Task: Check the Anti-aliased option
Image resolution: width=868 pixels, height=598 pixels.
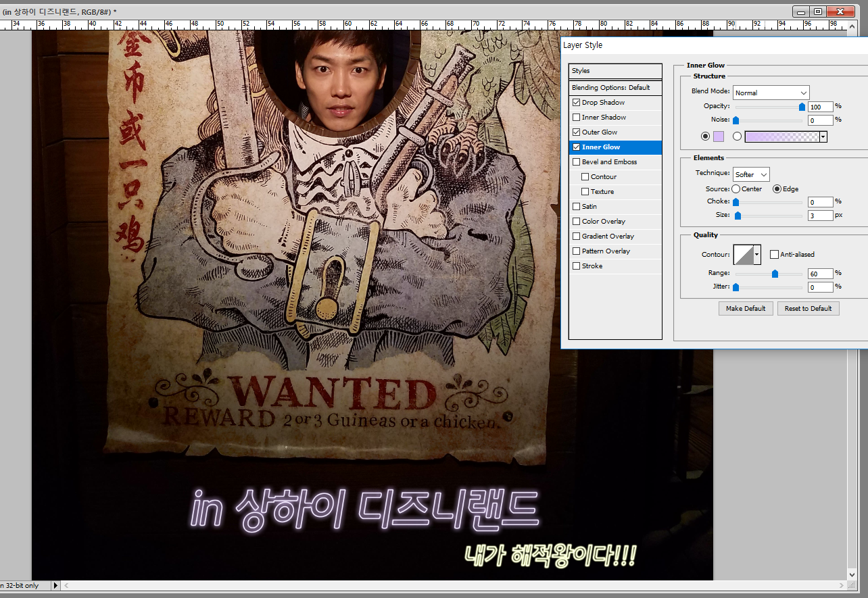Action: tap(774, 255)
